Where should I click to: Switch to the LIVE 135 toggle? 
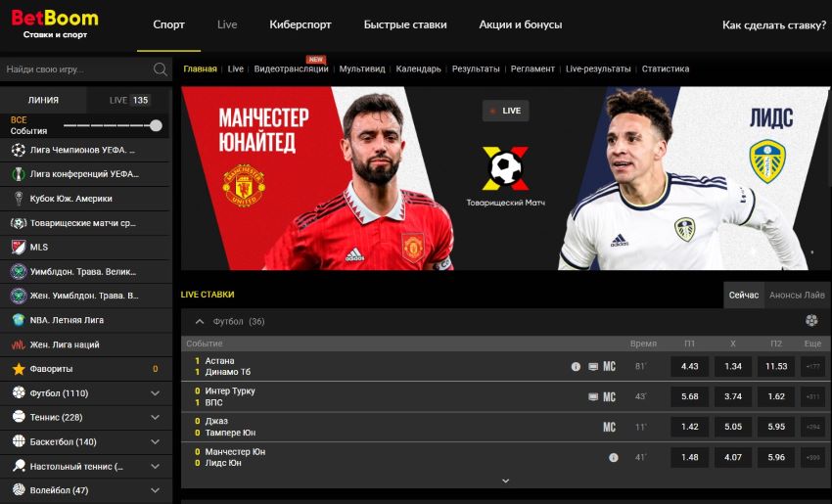click(x=130, y=100)
